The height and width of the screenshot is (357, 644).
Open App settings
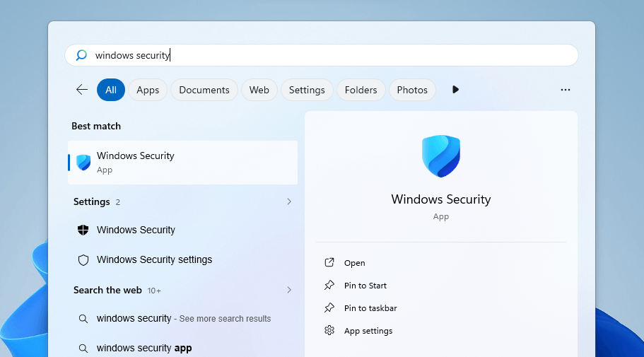coord(368,331)
